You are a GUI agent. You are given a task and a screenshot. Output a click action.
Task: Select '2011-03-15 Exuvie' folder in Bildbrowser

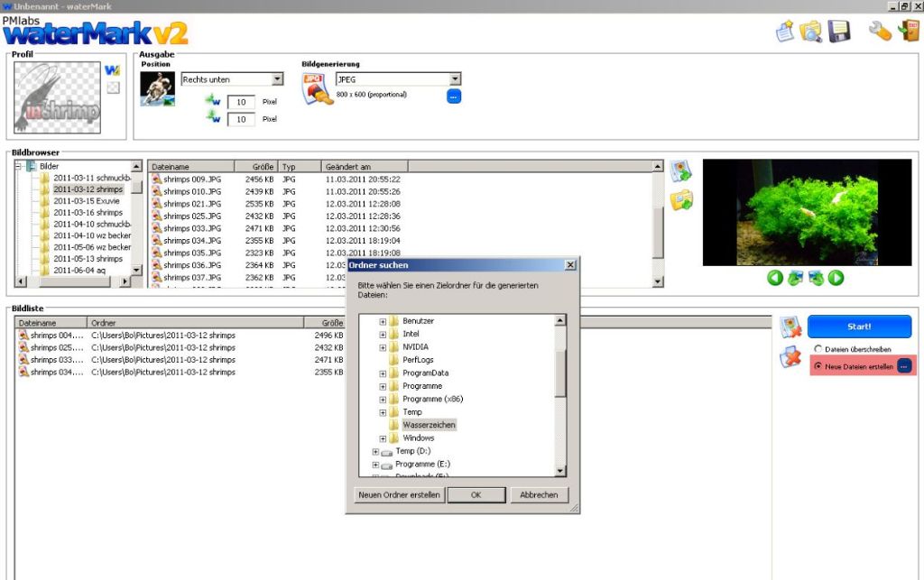(x=86, y=201)
